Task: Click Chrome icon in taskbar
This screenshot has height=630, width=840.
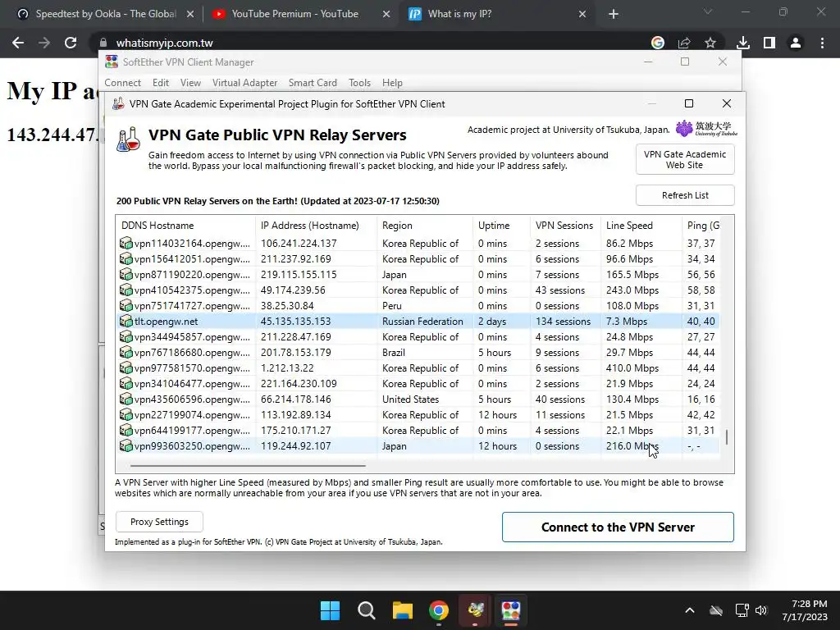Action: (x=439, y=610)
